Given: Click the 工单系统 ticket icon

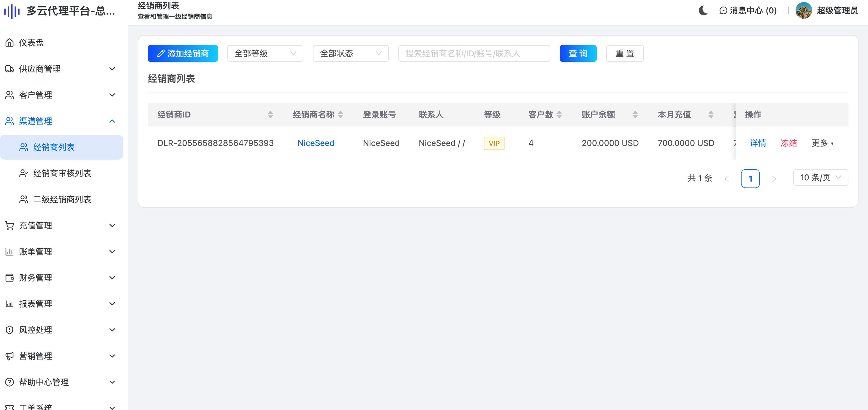Looking at the screenshot, I should (9, 407).
